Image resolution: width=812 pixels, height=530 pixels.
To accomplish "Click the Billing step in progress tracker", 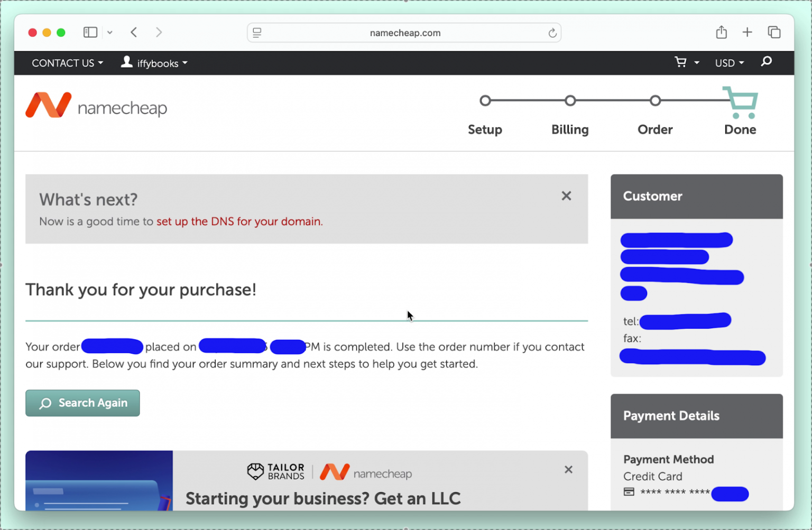I will coord(570,129).
